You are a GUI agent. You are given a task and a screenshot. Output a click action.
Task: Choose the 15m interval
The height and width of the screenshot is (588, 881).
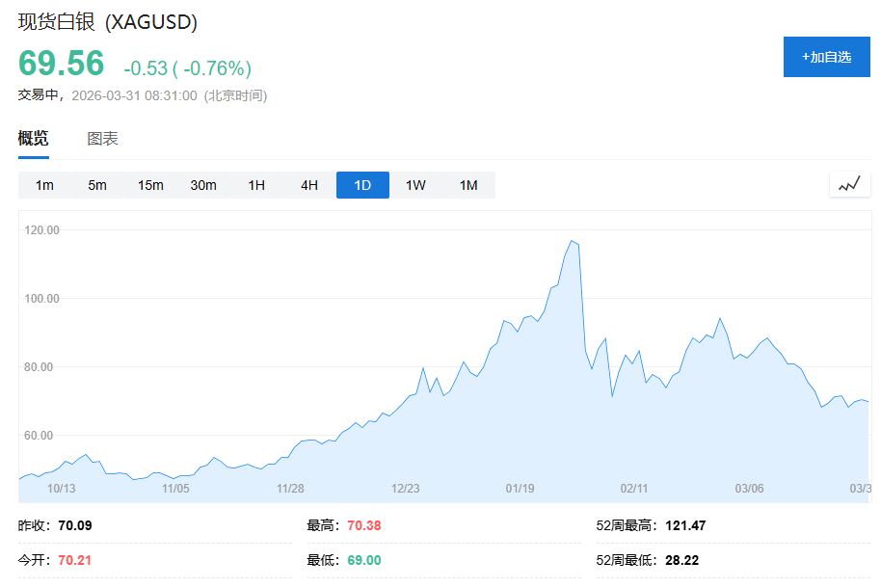point(150,185)
